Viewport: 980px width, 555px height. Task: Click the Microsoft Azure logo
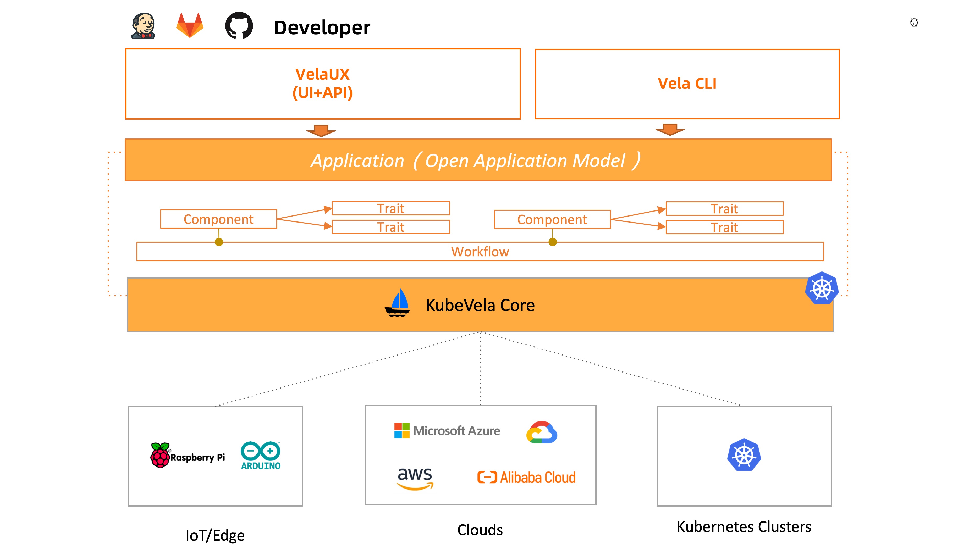click(x=447, y=431)
